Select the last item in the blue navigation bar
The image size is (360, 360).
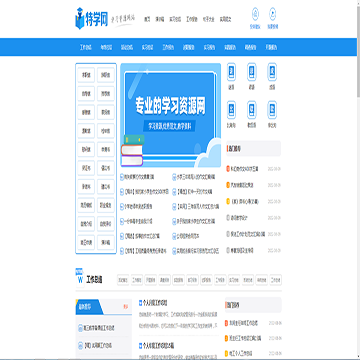coord(271,47)
